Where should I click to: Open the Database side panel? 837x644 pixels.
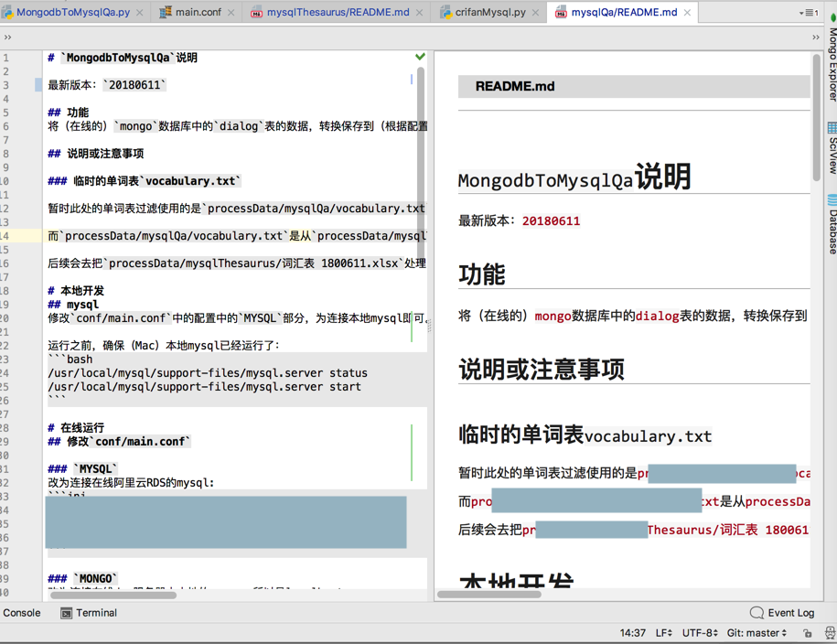[x=832, y=224]
